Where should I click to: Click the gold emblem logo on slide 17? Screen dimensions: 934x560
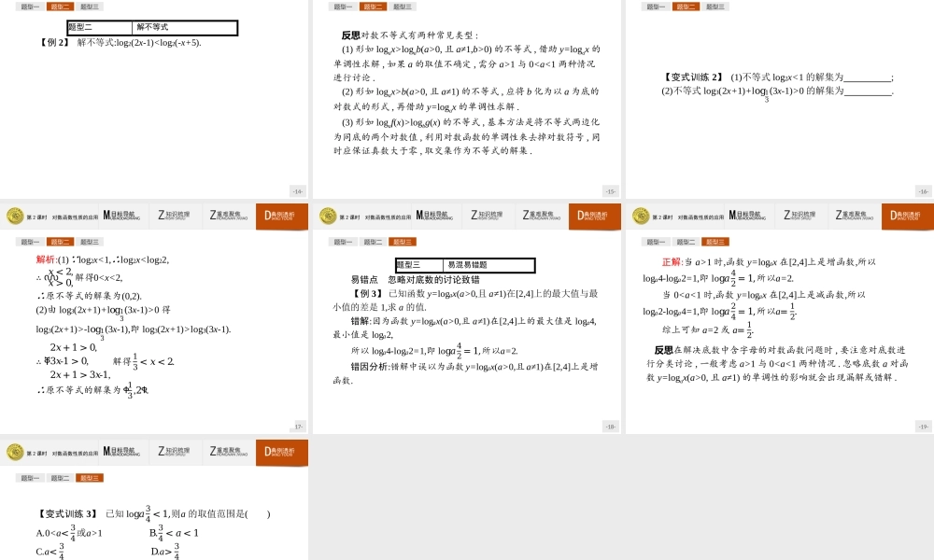[x=14, y=216]
